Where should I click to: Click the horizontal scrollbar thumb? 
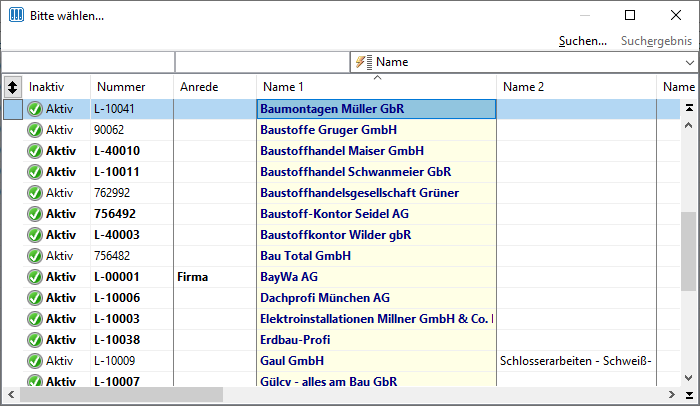point(121,394)
